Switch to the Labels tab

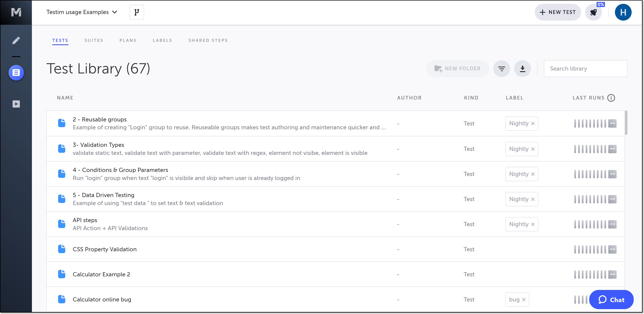click(163, 40)
